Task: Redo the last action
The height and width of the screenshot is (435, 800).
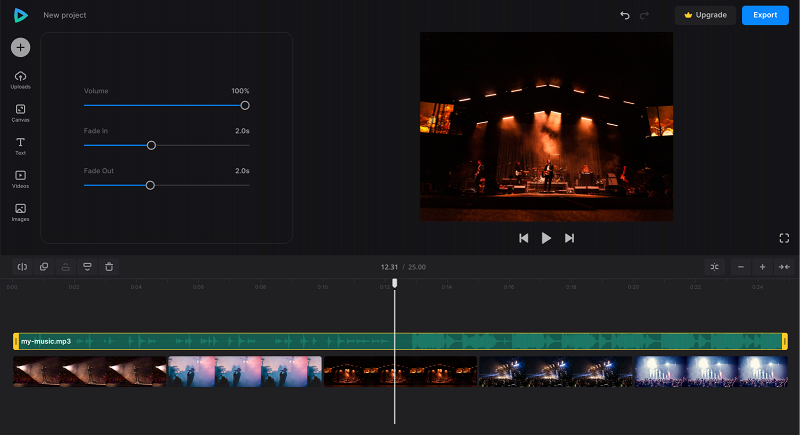Action: point(644,15)
